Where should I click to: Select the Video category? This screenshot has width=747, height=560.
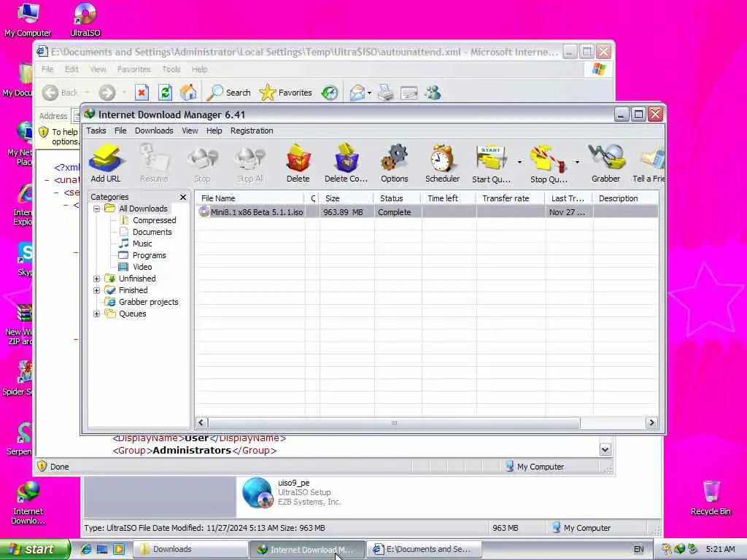click(x=142, y=267)
